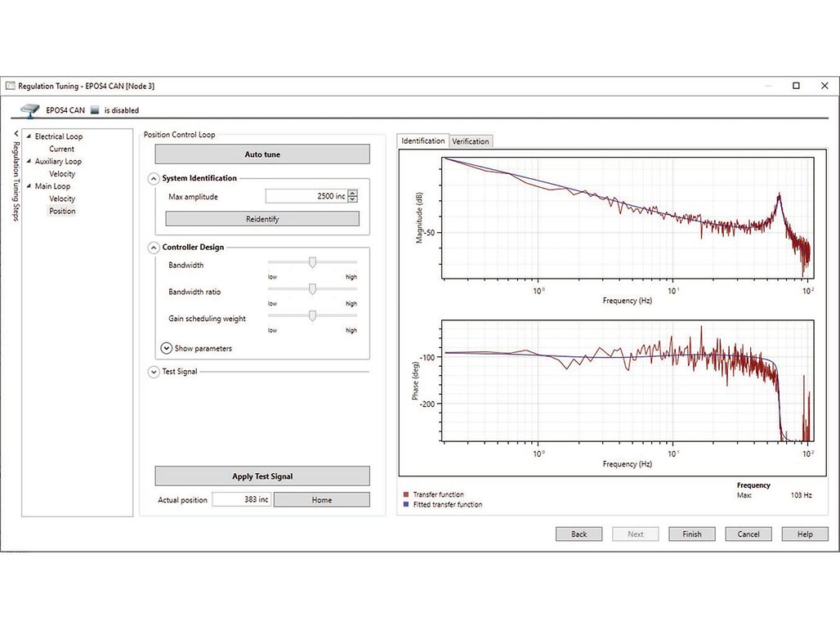
Task: Click the EPOS4 CAN device icon
Action: tap(30, 109)
